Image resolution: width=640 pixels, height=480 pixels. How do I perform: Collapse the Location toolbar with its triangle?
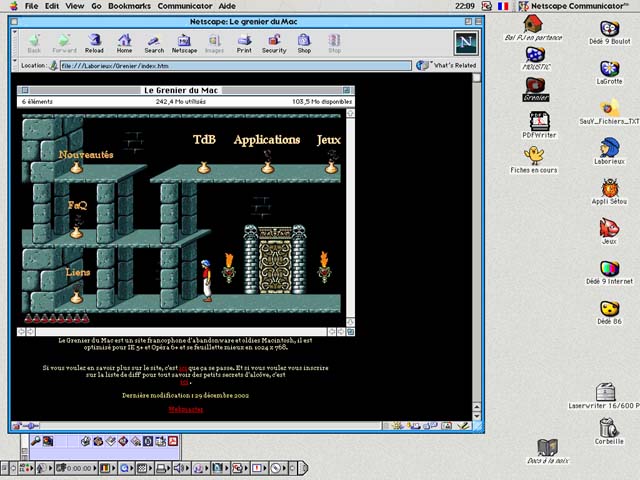pos(15,61)
